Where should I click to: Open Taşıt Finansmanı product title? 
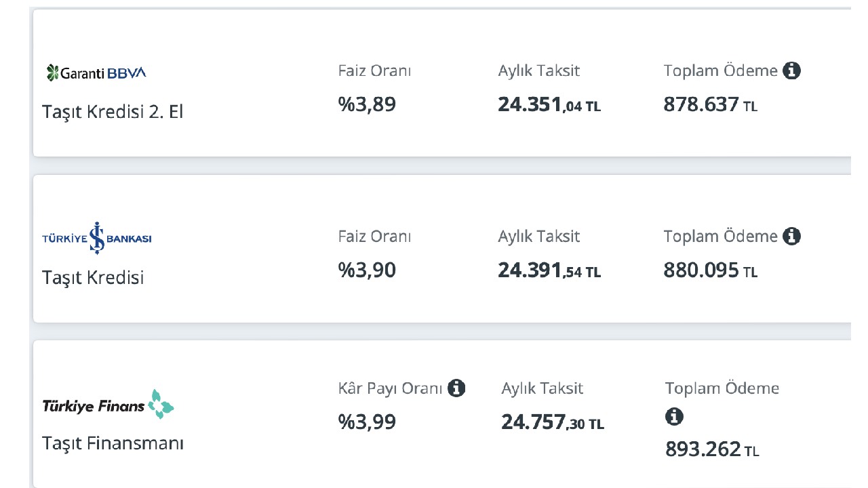113,443
